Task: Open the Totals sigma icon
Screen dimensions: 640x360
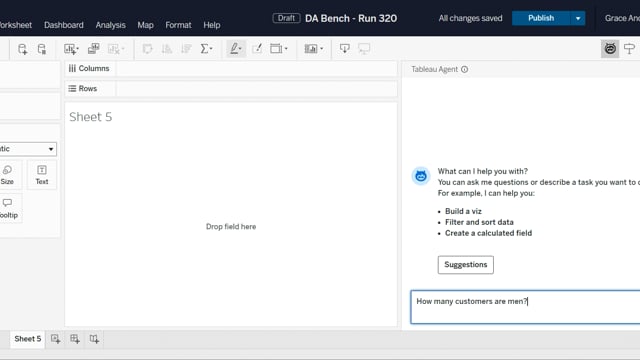Action: tap(206, 49)
